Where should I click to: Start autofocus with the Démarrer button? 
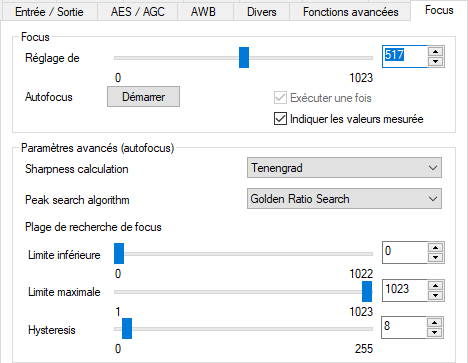click(143, 97)
